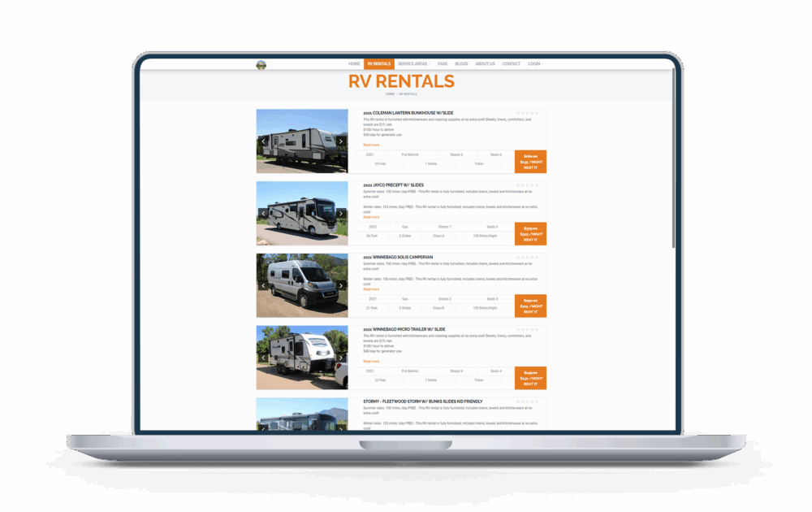
Task: Click the next arrow on the Jayco Precept image
Action: coord(341,214)
